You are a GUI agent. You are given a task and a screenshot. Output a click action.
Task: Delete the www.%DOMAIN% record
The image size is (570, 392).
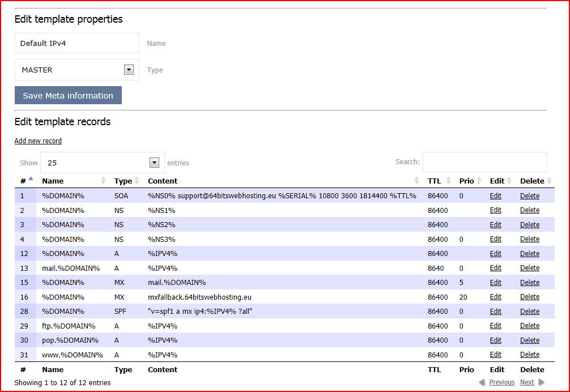(x=529, y=355)
